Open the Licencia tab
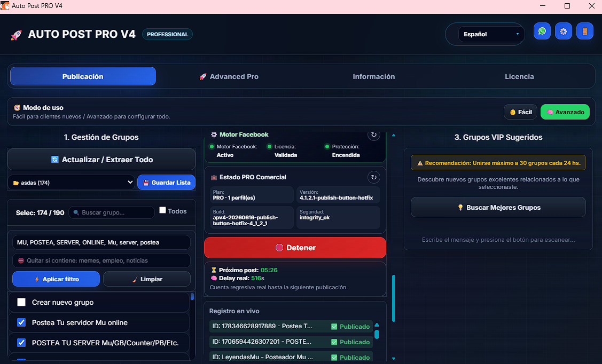This screenshot has height=364, width=602. tap(519, 76)
